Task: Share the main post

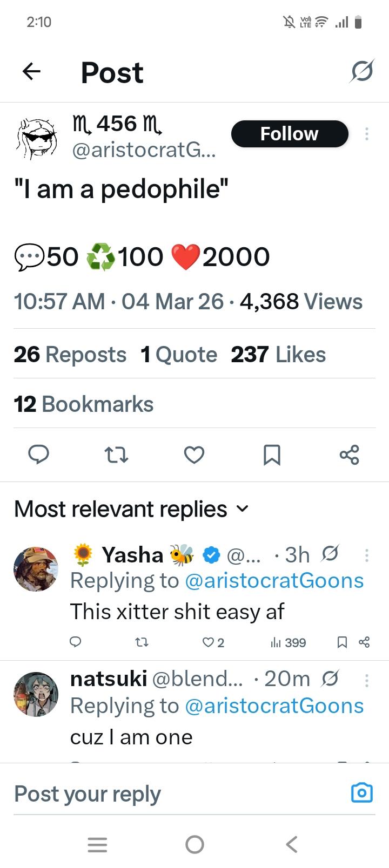Action: (x=350, y=455)
